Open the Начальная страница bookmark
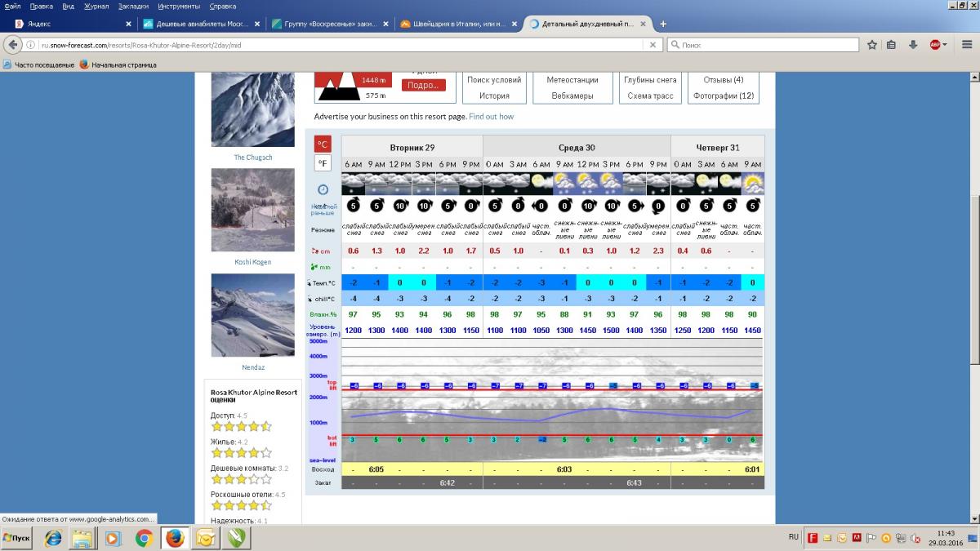 [x=118, y=64]
